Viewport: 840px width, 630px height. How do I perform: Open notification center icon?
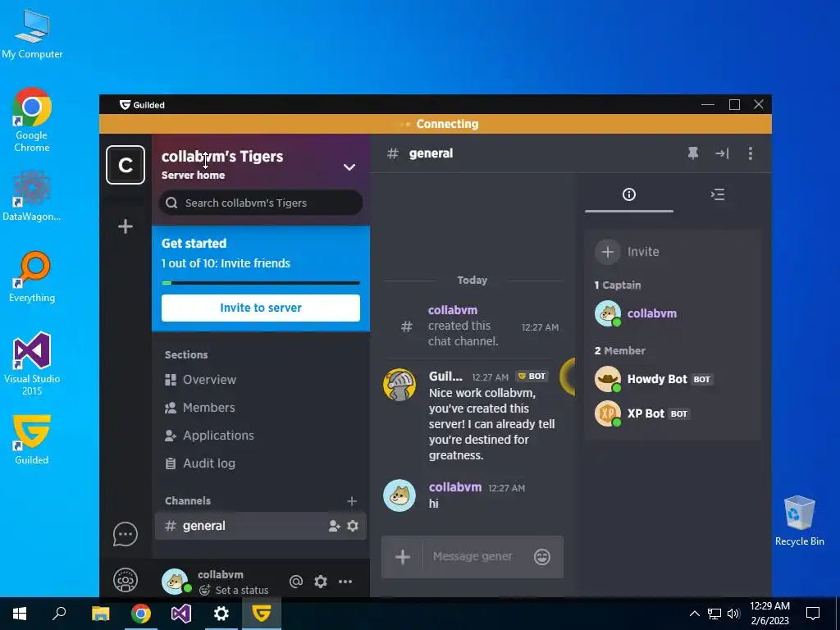click(x=813, y=614)
